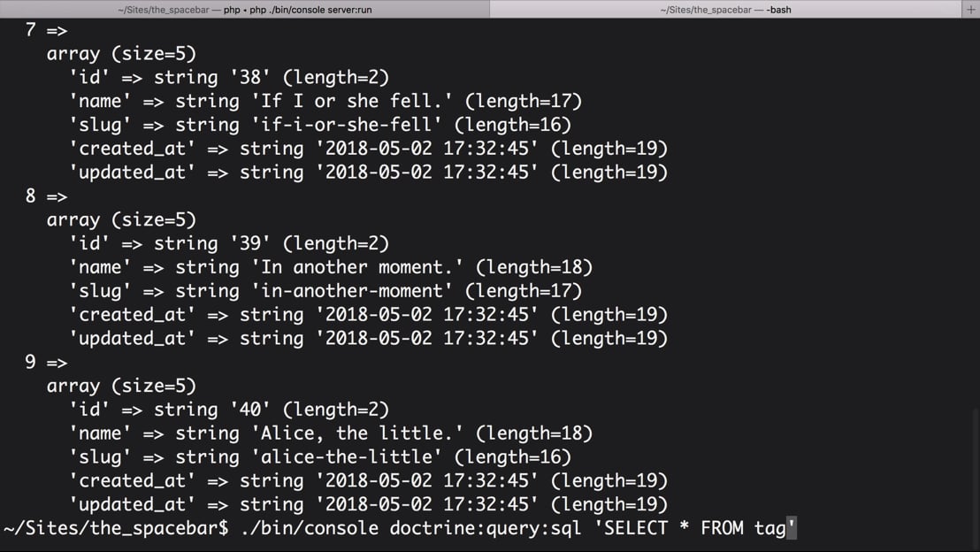Click the terminal scrollbar thumb

pyautogui.click(x=976, y=478)
